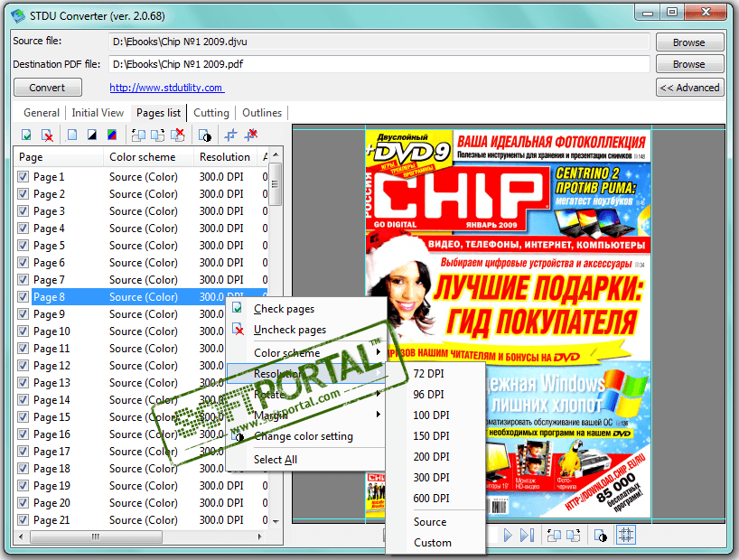The image size is (739, 560).
Task: Uncheck the Page 2 checkbox
Action: (23, 193)
